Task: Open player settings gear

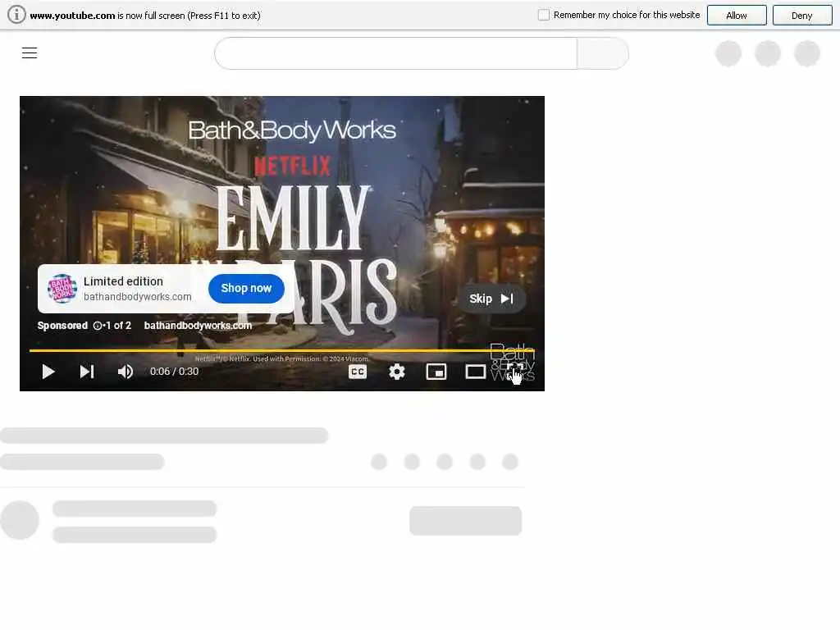Action: point(397,372)
